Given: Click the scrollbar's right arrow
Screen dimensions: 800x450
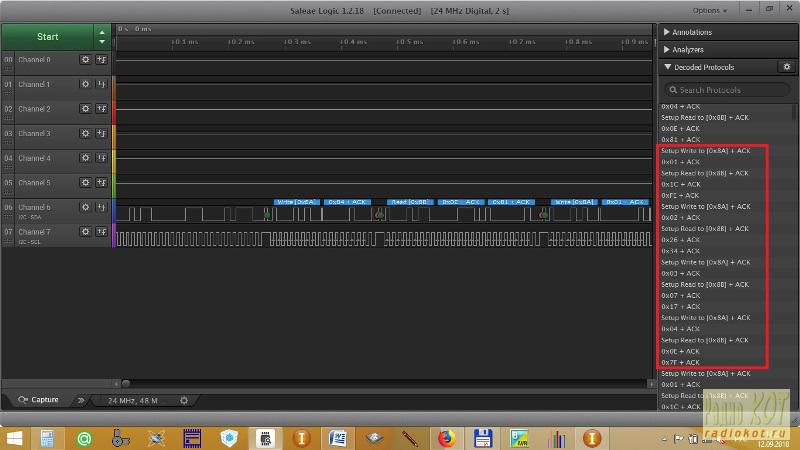Looking at the screenshot, I should (651, 383).
